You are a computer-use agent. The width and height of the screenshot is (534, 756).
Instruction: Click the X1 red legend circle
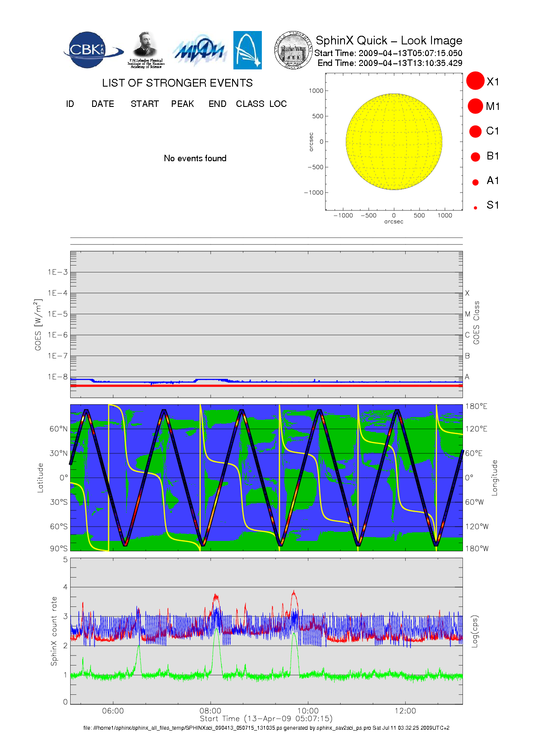pos(475,81)
